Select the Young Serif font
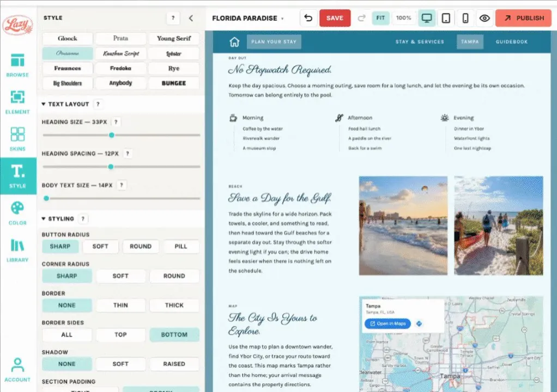Image resolution: width=557 pixels, height=392 pixels. click(174, 38)
